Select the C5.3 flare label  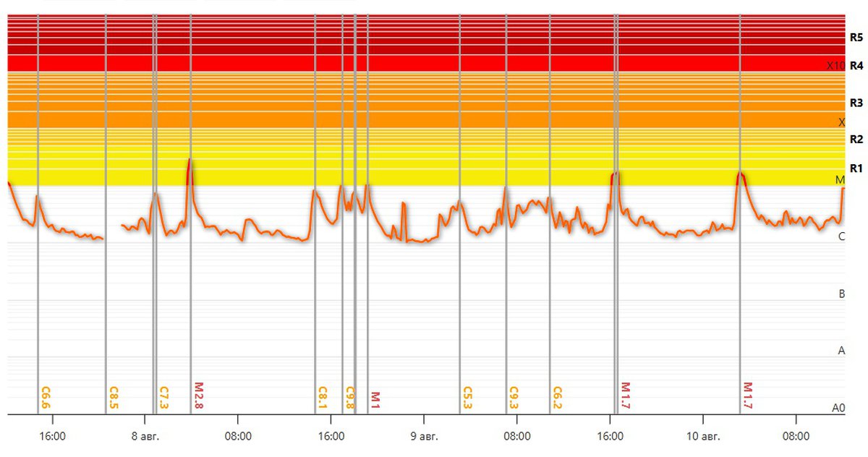coord(467,397)
